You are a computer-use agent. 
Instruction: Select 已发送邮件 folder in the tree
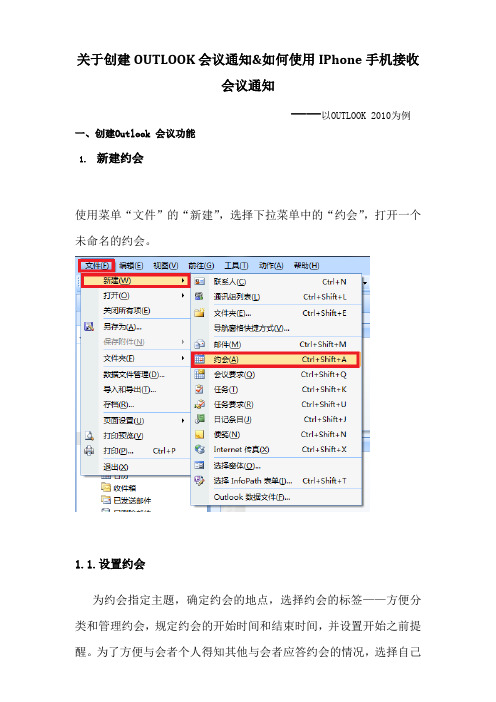pos(132,500)
